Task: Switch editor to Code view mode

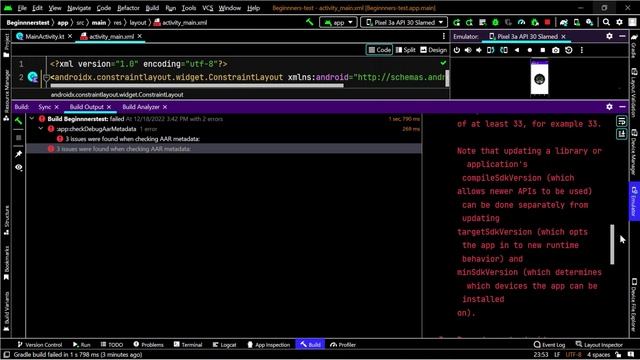Action: coord(379,50)
